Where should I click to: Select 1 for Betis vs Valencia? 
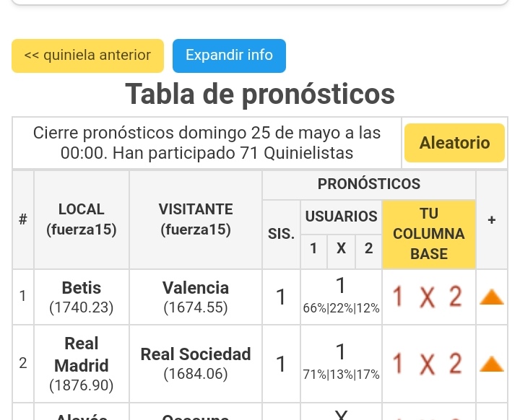coord(398,297)
